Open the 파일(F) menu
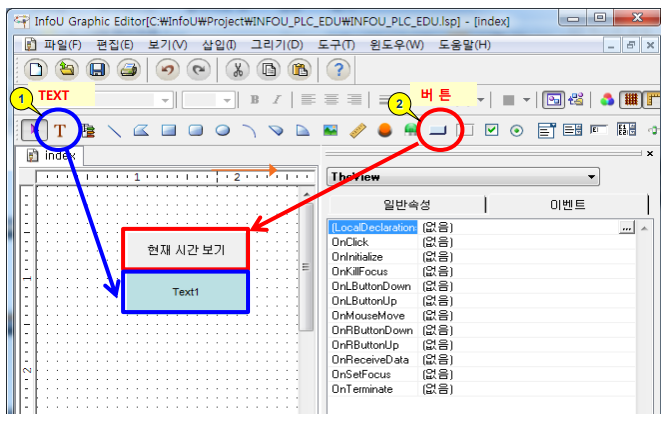This screenshot has width=666, height=424. (x=62, y=45)
